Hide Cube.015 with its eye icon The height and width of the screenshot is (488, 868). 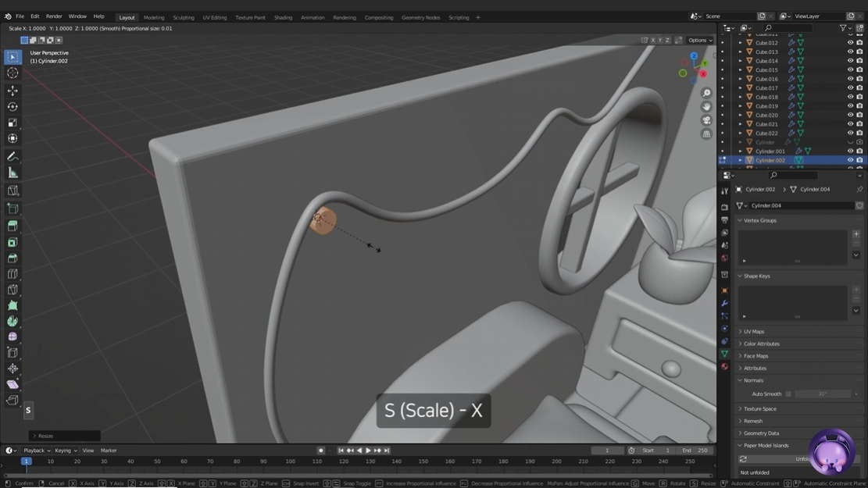(850, 69)
